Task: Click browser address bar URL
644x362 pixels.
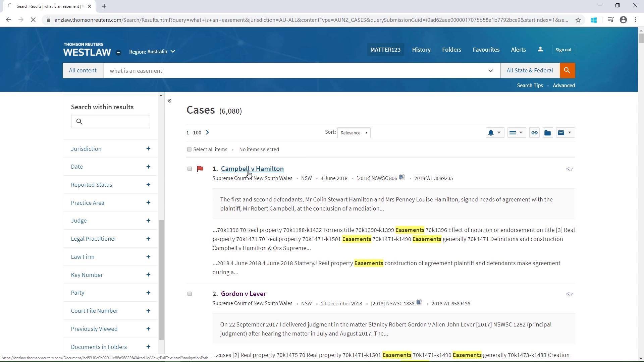Action: click(311, 20)
